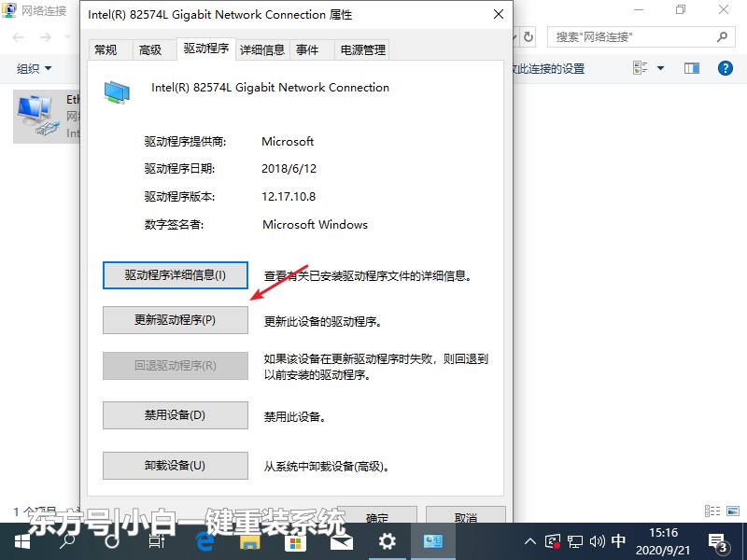Click the Back arrow in 网络连接 window
The height and width of the screenshot is (560, 747).
[x=19, y=37]
